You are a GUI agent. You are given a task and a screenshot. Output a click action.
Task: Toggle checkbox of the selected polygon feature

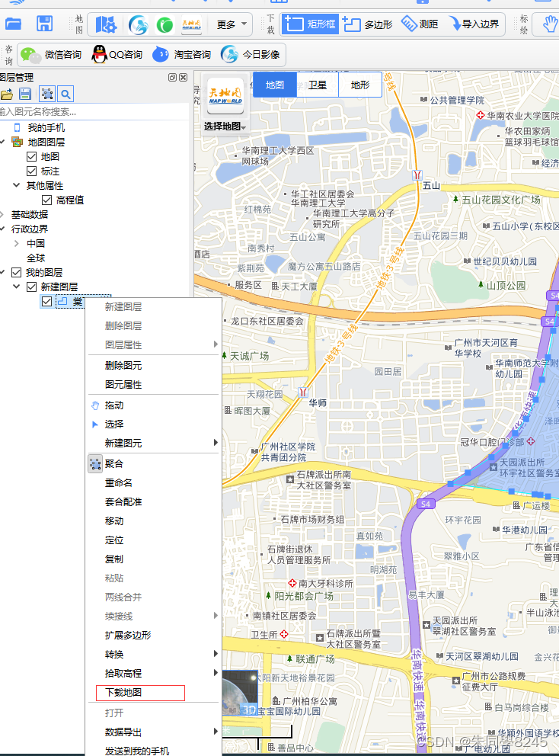pos(46,301)
